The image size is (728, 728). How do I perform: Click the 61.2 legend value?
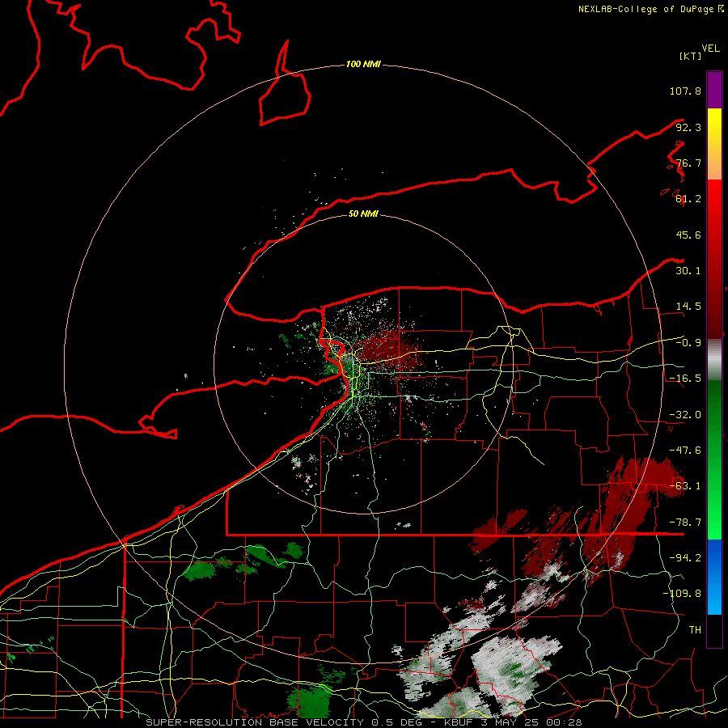[x=688, y=199]
